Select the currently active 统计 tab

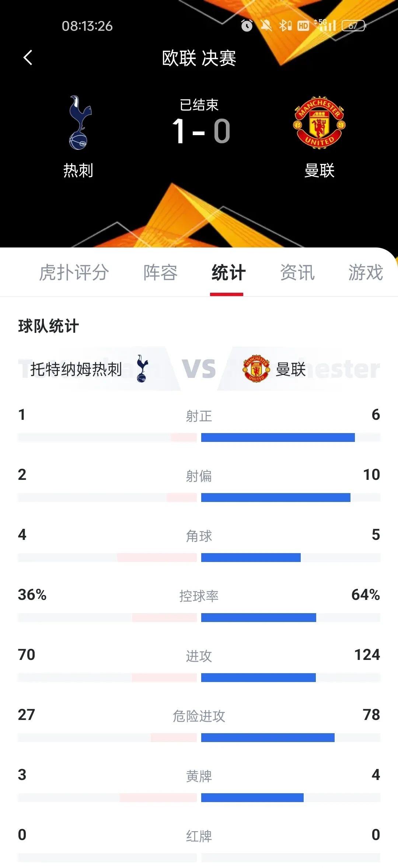(227, 273)
